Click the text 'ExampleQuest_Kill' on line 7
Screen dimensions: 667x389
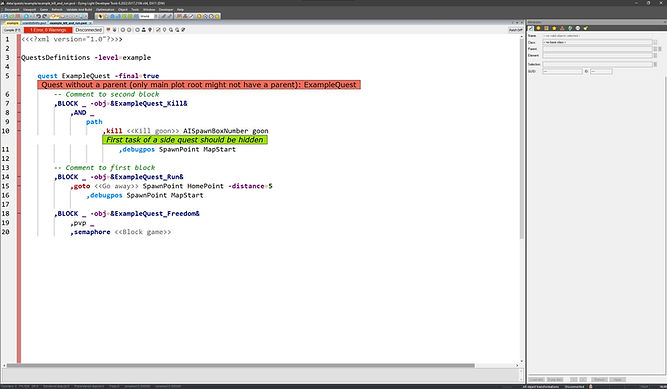point(149,103)
